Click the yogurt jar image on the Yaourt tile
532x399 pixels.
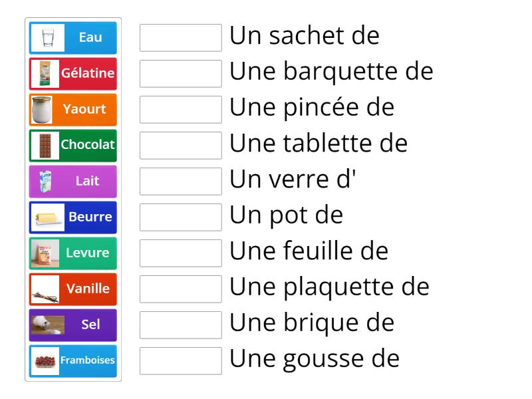point(43,109)
